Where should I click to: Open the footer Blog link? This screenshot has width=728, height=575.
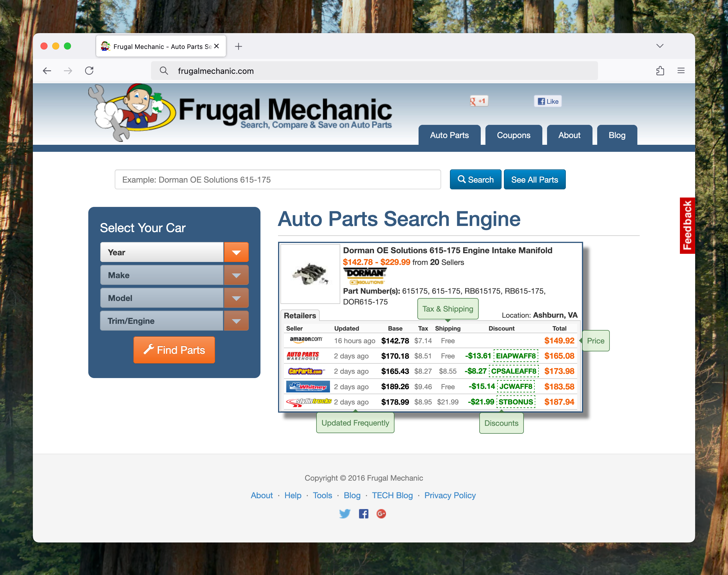coord(352,495)
